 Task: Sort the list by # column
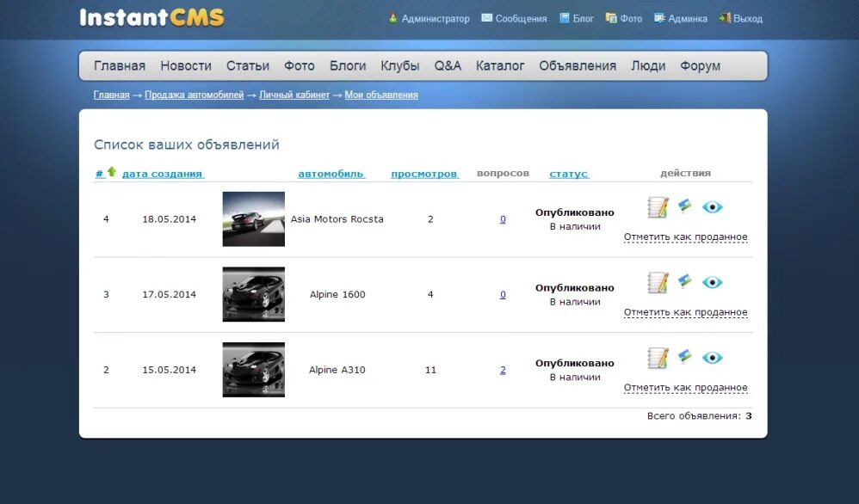point(100,174)
